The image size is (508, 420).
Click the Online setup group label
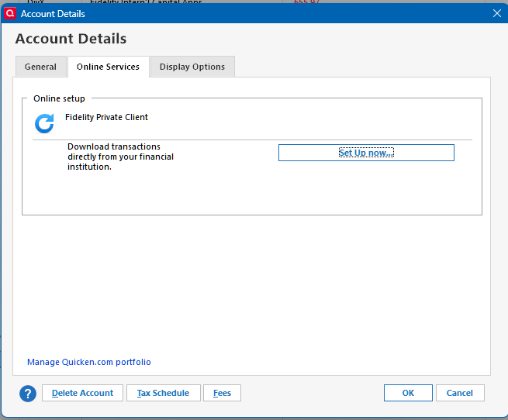click(59, 98)
